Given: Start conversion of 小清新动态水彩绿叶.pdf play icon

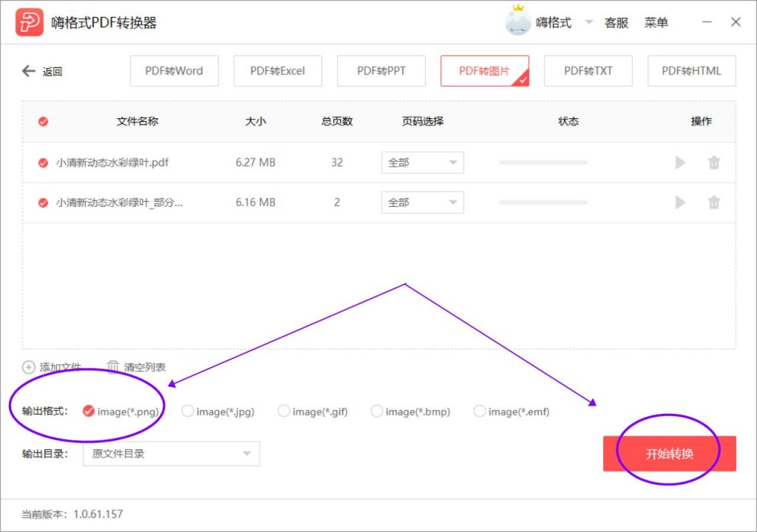Looking at the screenshot, I should (680, 163).
